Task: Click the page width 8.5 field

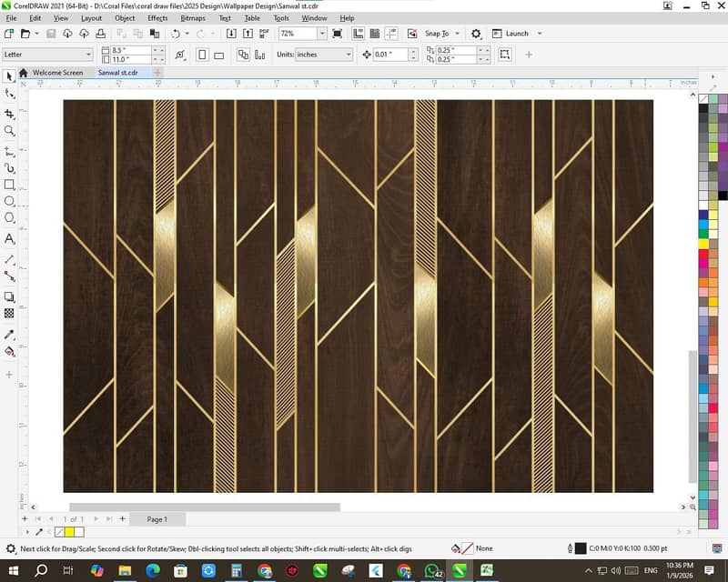Action: coord(131,50)
